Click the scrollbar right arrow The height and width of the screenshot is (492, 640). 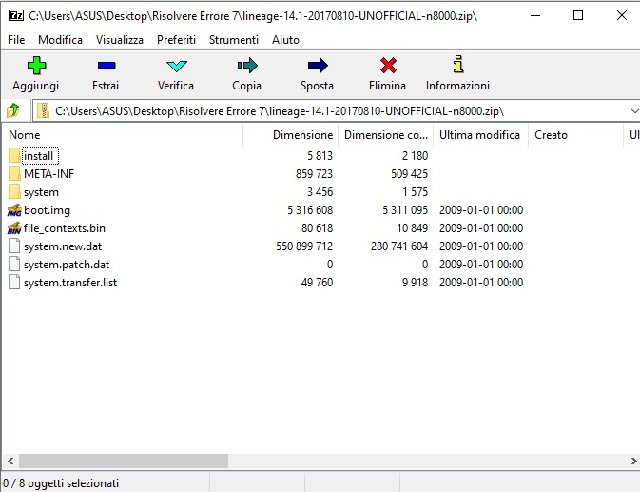coord(633,461)
